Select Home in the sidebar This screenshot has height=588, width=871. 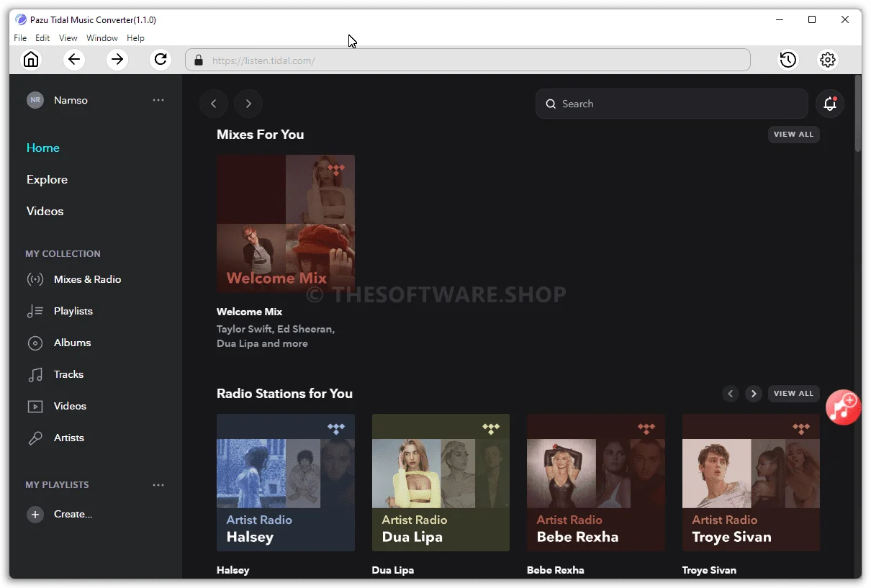tap(43, 148)
